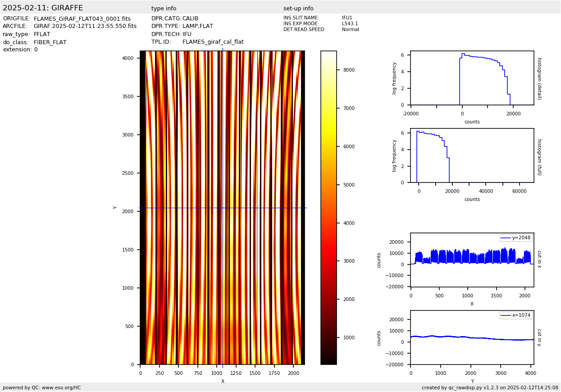Image resolution: width=561 pixels, height=392 pixels.
Task: Click the www.eso.org/HC footer link
Action: coord(61,387)
